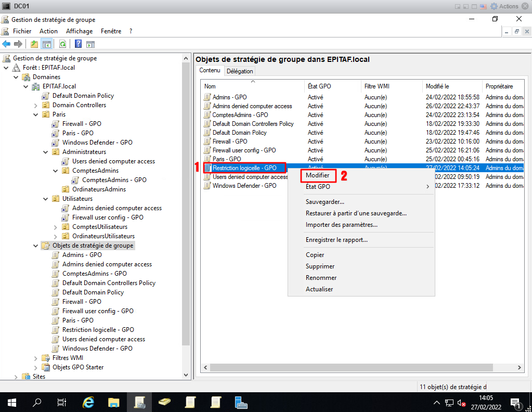
Task: Collapse the Paris organizational unit
Action: [35, 114]
